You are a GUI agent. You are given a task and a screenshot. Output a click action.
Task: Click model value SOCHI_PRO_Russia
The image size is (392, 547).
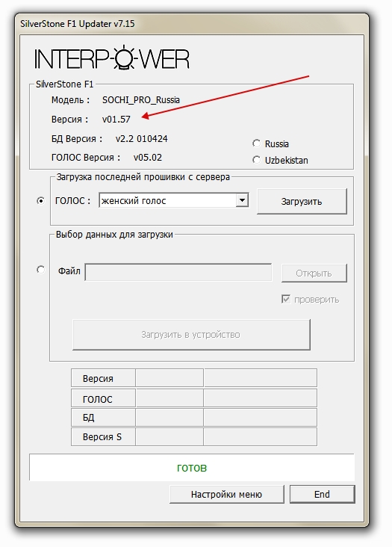[141, 100]
